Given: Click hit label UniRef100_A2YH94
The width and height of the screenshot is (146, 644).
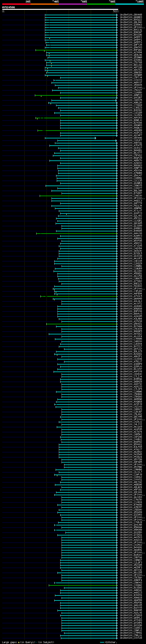Looking at the screenshot, I should 131,53.
